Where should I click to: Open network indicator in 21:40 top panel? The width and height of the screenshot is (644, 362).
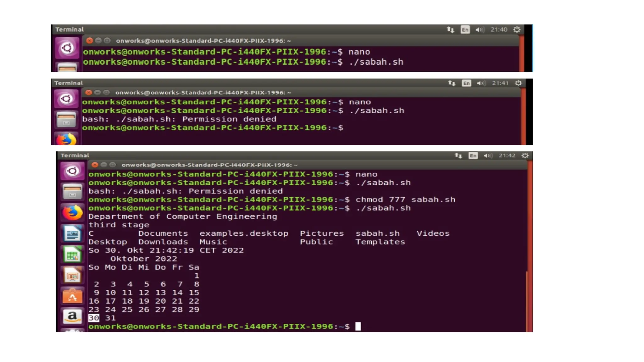tap(450, 30)
